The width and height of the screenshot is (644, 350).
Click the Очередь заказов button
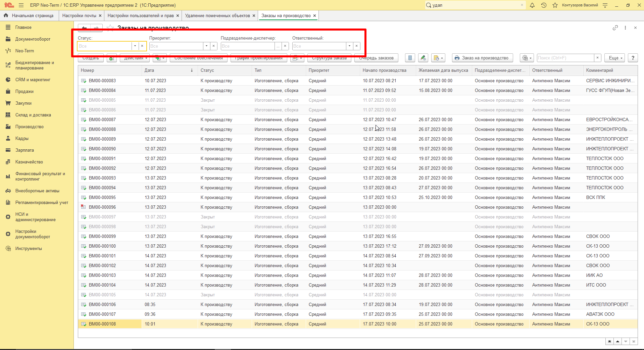[x=376, y=58]
